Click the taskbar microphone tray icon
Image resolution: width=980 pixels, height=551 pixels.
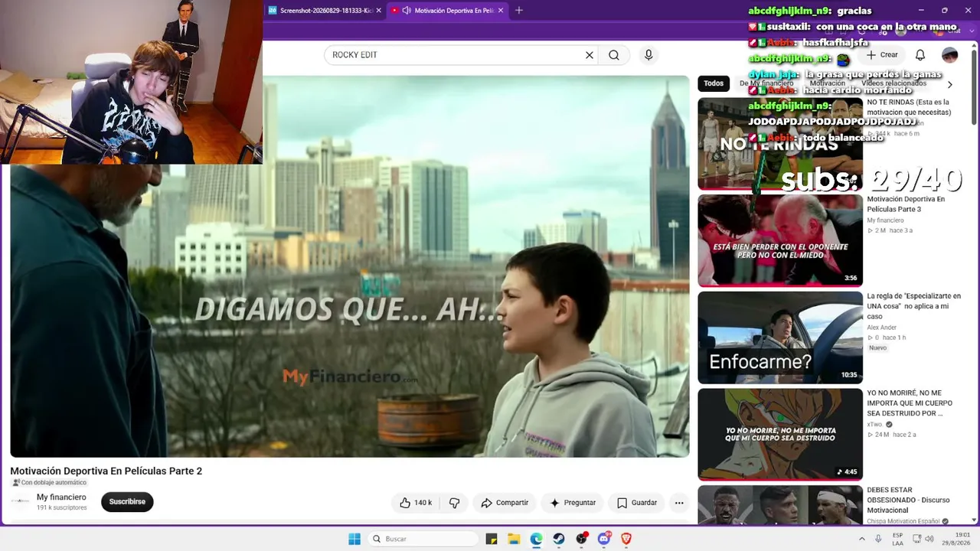[878, 539]
